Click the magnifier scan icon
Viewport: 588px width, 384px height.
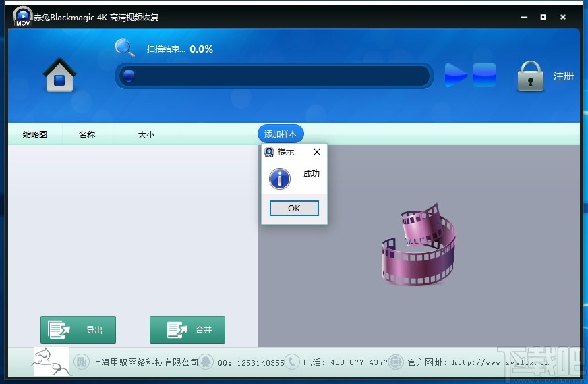pyautogui.click(x=124, y=48)
